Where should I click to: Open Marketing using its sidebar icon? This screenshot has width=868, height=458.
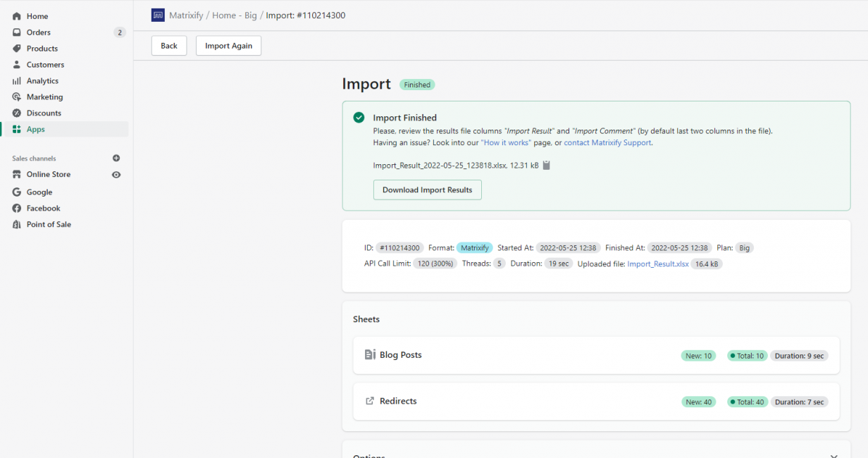[15, 97]
